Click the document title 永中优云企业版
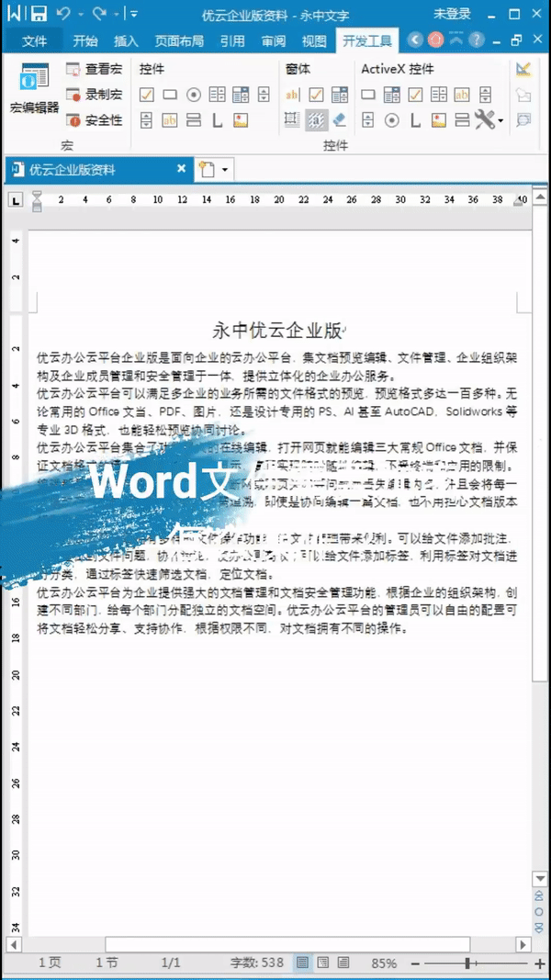Viewport: 551px width, 980px height. click(x=277, y=330)
